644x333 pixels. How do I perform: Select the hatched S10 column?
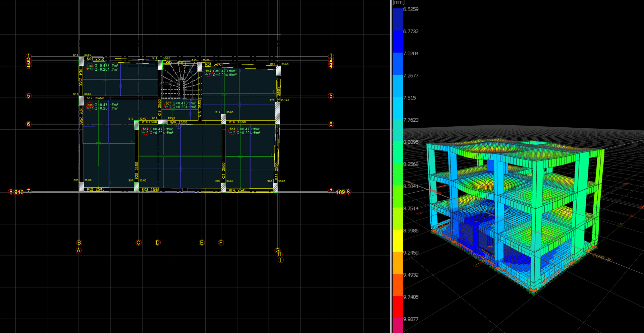coord(137,125)
